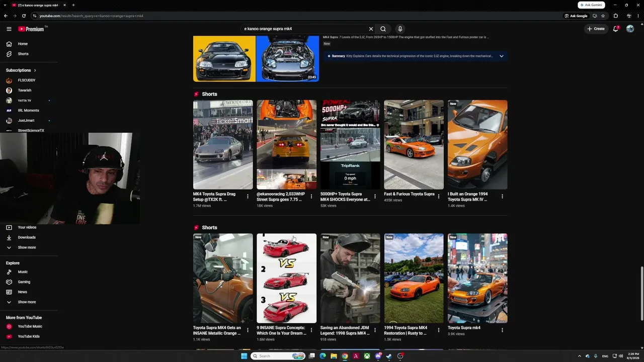The image size is (644, 362).
Task: Open the notifications bell
Action: pyautogui.click(x=616, y=29)
